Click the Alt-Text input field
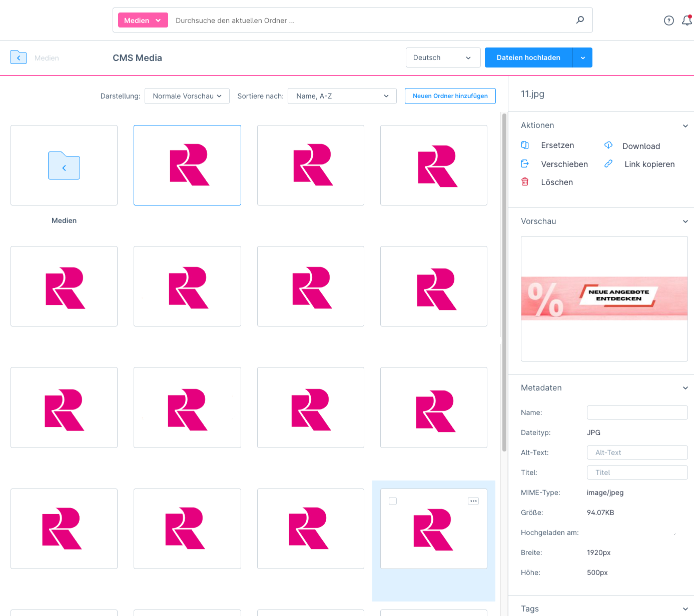Image resolution: width=694 pixels, height=616 pixels. click(x=637, y=452)
